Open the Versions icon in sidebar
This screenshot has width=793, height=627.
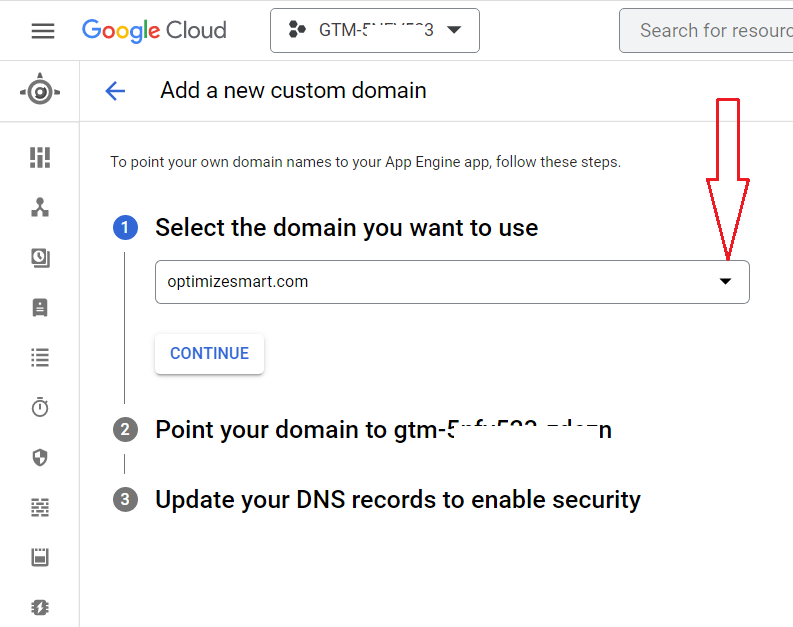pyautogui.click(x=40, y=258)
